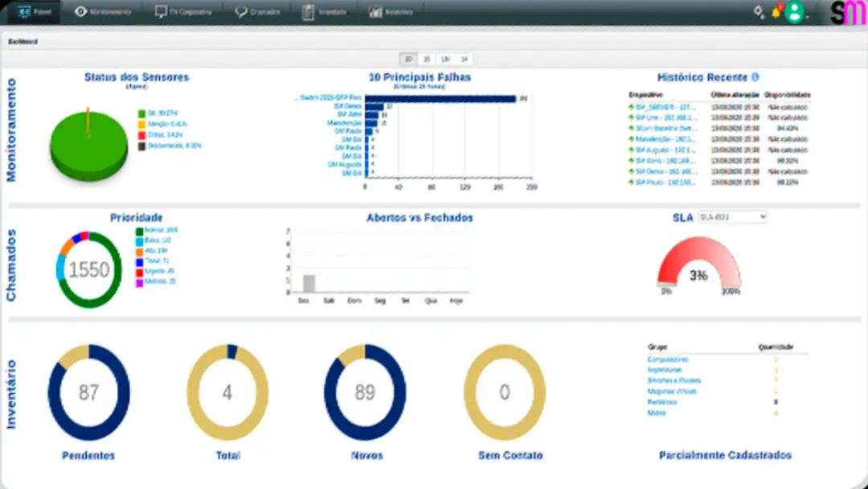Click the Pendentes donut chart showing 87
The width and height of the screenshot is (868, 489).
pos(88,392)
